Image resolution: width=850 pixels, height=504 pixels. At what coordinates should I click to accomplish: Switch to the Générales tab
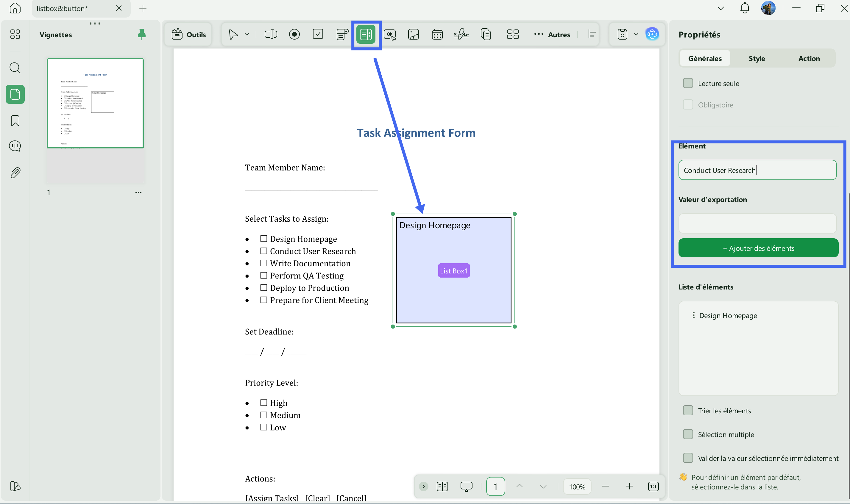704,58
